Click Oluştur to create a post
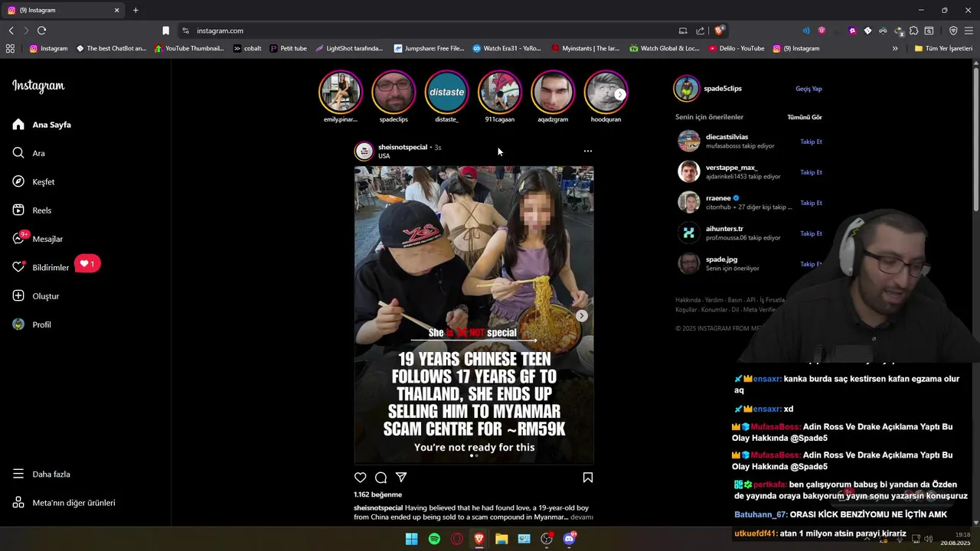This screenshot has width=980, height=551. point(36,296)
